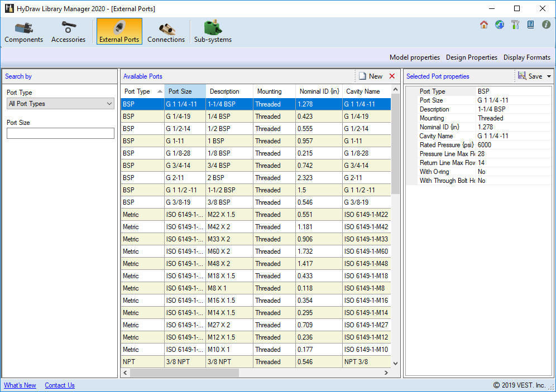Sort by Port Type column header
This screenshot has height=392, width=556.
point(142,91)
